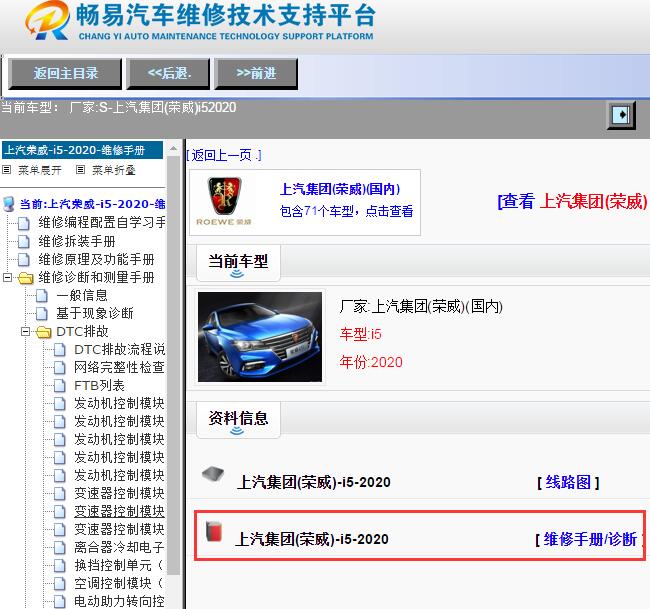Select root node 当前:上汽荣威-i5-2020
The width and height of the screenshot is (650, 609).
(x=92, y=204)
